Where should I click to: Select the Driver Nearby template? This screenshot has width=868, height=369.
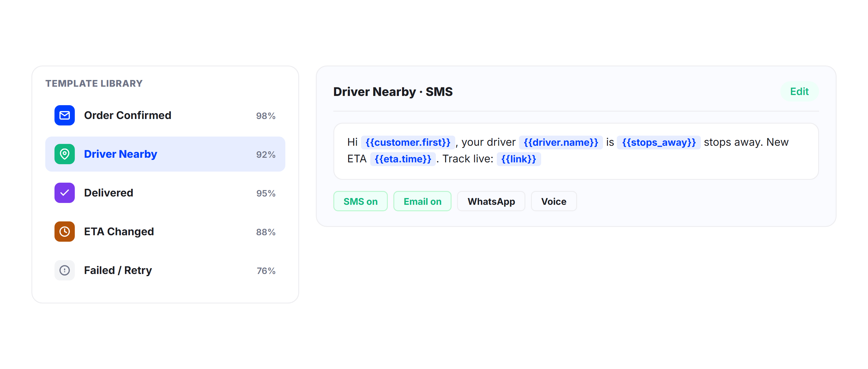165,154
